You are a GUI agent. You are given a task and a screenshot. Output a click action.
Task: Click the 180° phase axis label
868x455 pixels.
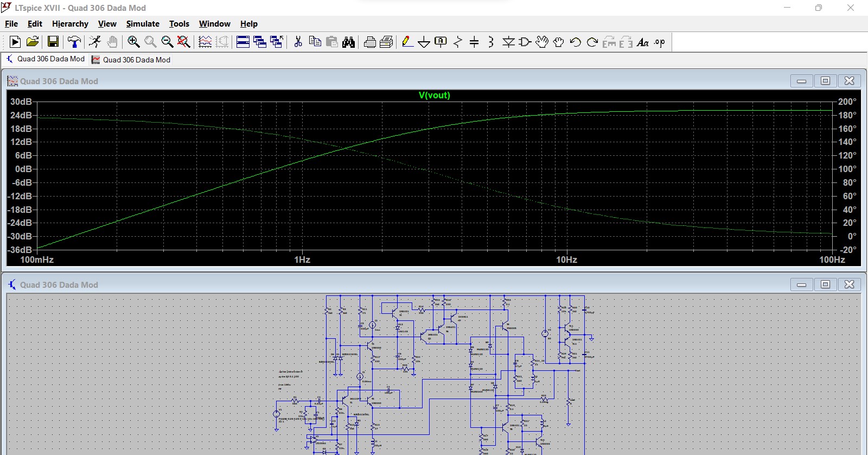pyautogui.click(x=847, y=115)
